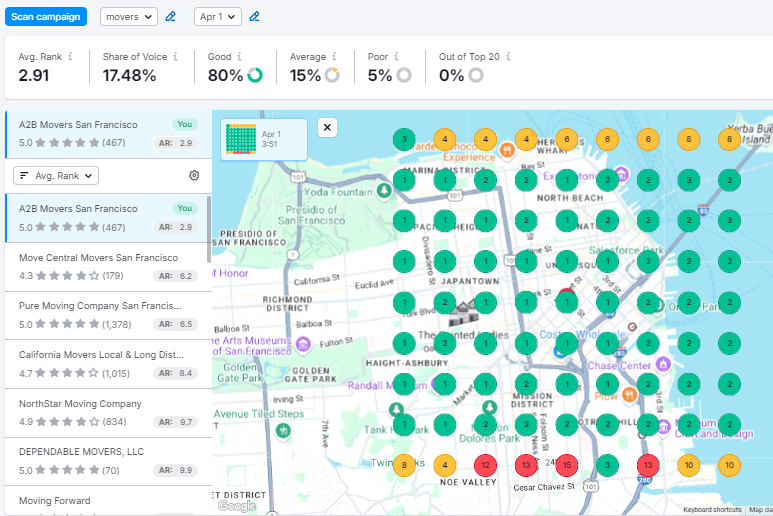
Task: Close the Apr 1 scan preview card
Action: click(x=327, y=128)
